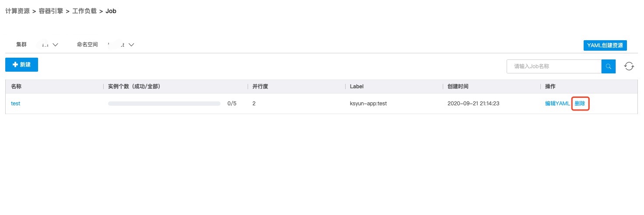Open the 命名空间 namespace dropdown
The height and width of the screenshot is (215, 644).
131,45
